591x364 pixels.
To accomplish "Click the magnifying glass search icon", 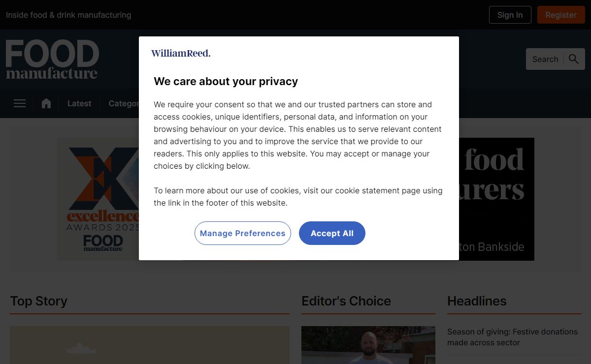I will [573, 59].
